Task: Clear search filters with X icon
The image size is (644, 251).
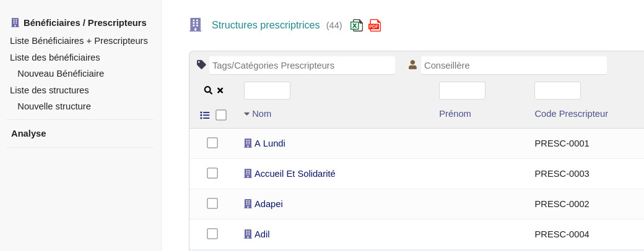Action: click(220, 90)
